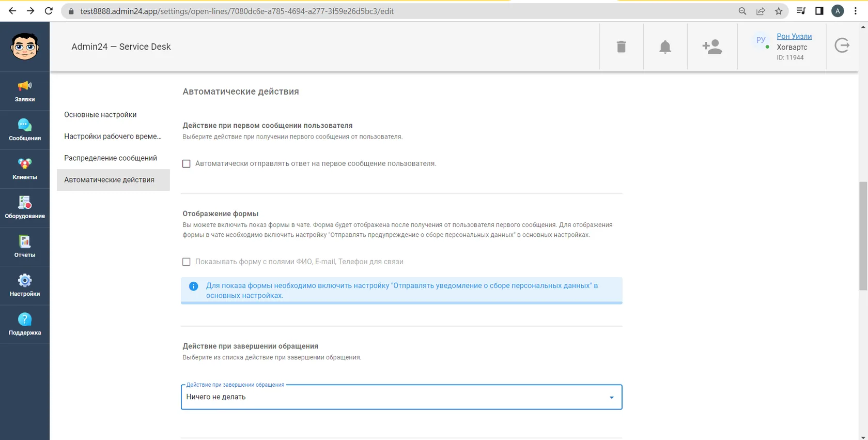
Task: Click browser share page icon
Action: (761, 11)
